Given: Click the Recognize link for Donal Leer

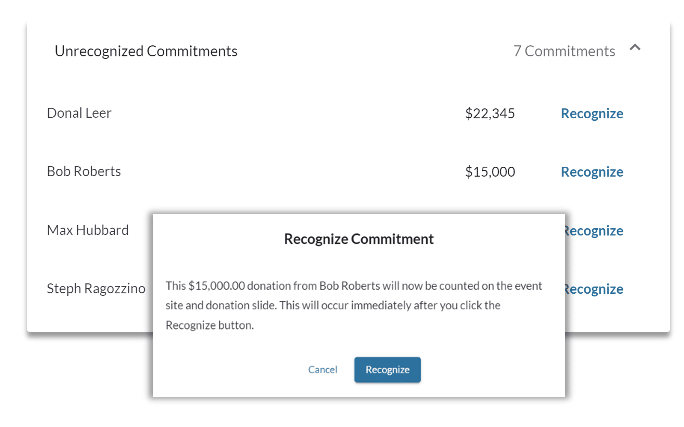Looking at the screenshot, I should (592, 113).
